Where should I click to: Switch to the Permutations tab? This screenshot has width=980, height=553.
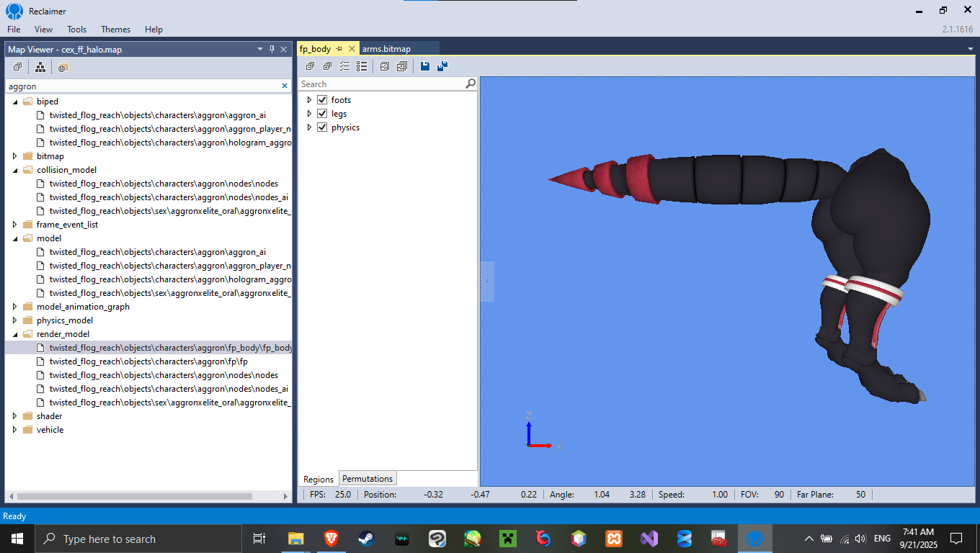367,479
